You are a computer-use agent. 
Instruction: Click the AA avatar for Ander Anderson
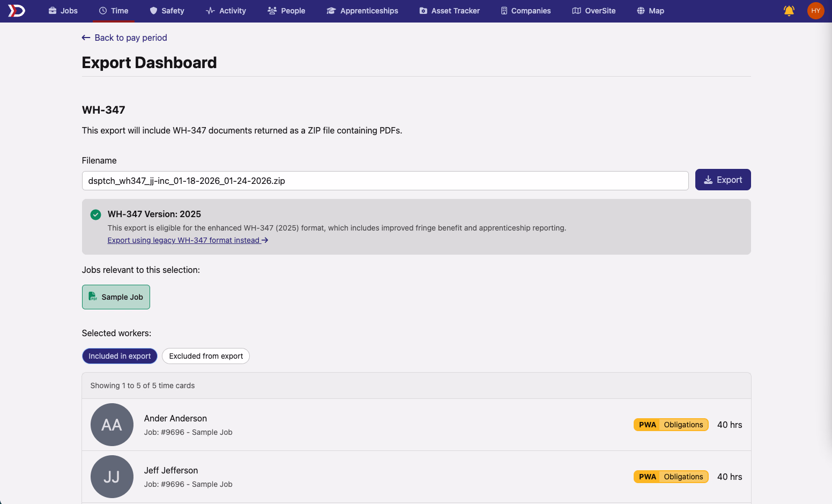coord(112,425)
